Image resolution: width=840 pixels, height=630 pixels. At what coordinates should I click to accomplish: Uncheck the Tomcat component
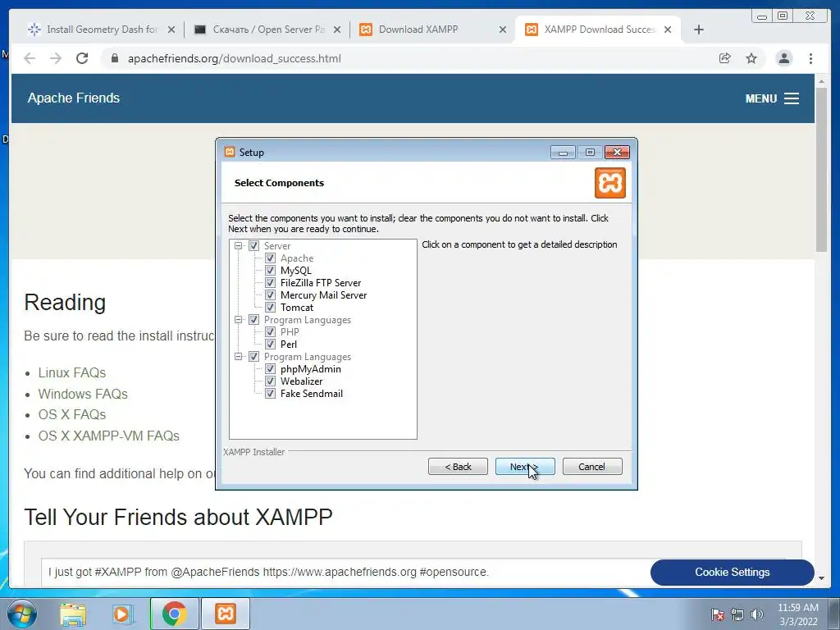click(270, 308)
